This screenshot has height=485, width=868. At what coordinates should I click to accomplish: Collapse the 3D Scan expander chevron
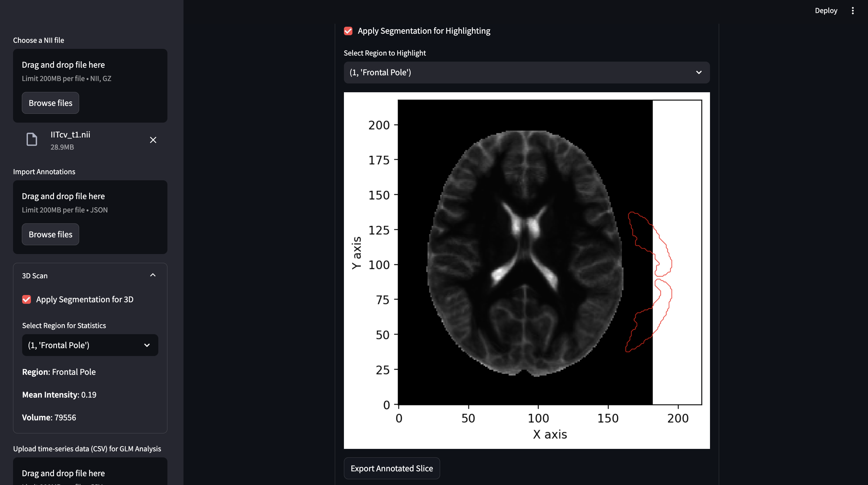pos(153,275)
